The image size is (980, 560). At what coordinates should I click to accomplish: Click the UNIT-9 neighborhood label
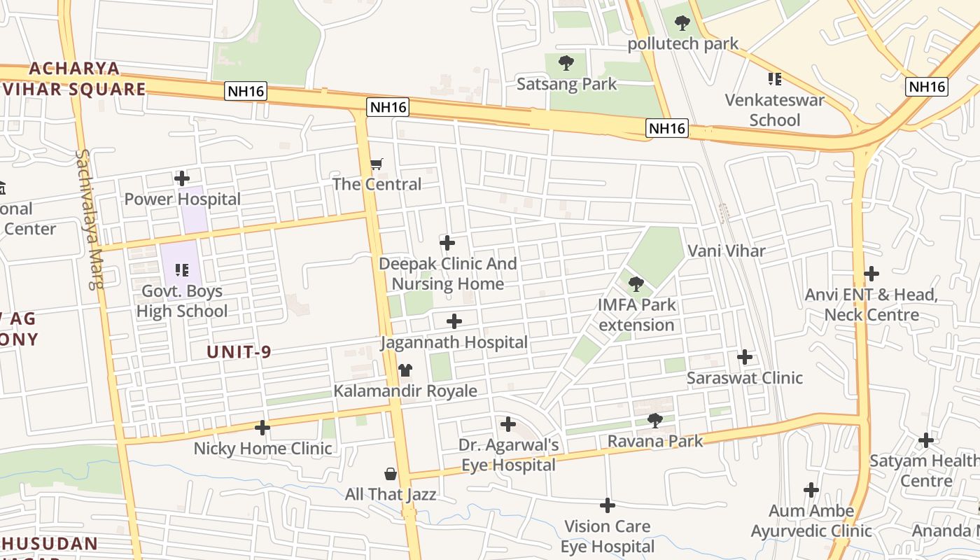239,352
